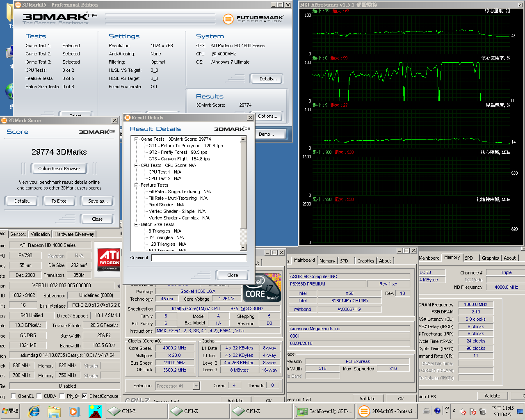Click the 3DMark Score window title icon
525x420 pixels.
coord(4,121)
